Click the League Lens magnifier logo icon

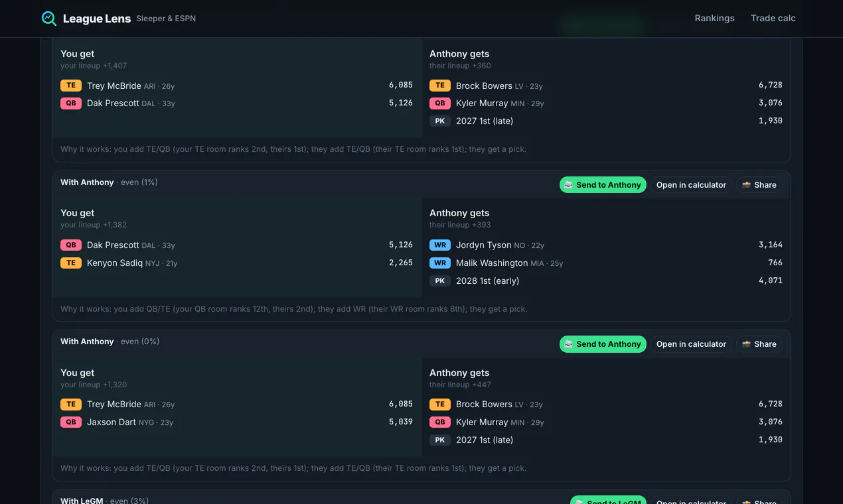[49, 19]
